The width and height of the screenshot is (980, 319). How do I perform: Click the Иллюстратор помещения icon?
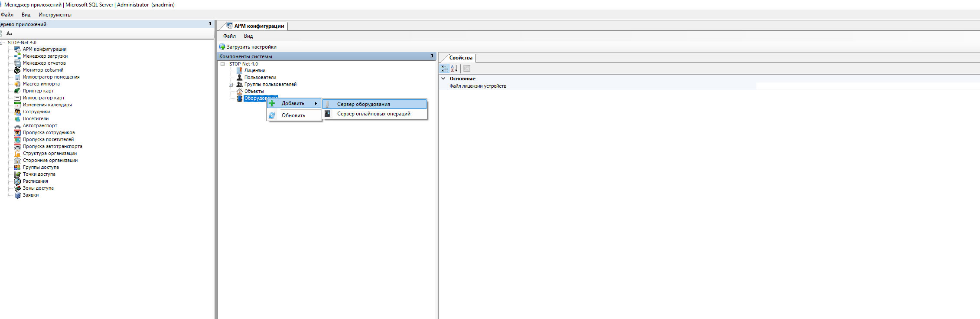click(17, 77)
